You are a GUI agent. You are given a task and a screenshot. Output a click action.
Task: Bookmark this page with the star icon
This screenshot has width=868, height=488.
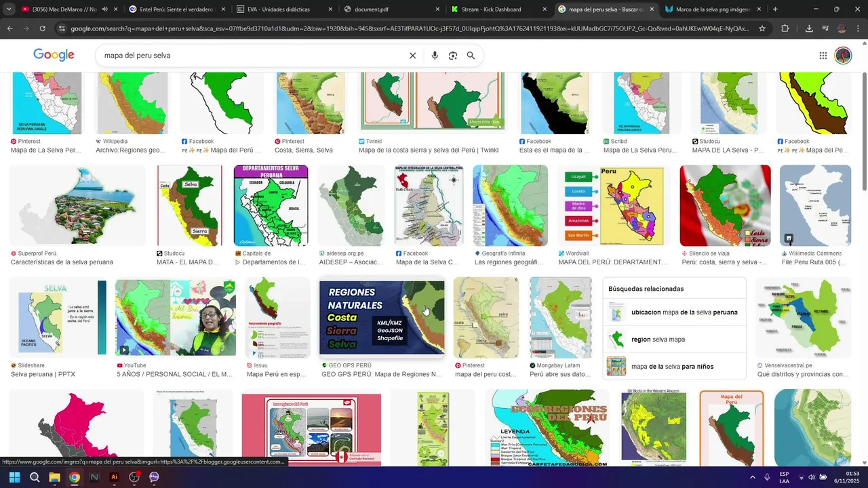coord(762,28)
